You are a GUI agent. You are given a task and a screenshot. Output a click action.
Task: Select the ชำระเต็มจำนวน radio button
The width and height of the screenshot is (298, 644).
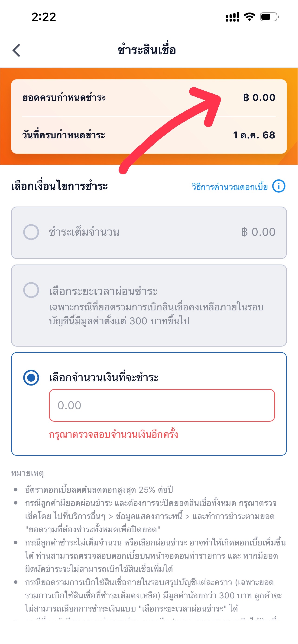click(x=31, y=232)
